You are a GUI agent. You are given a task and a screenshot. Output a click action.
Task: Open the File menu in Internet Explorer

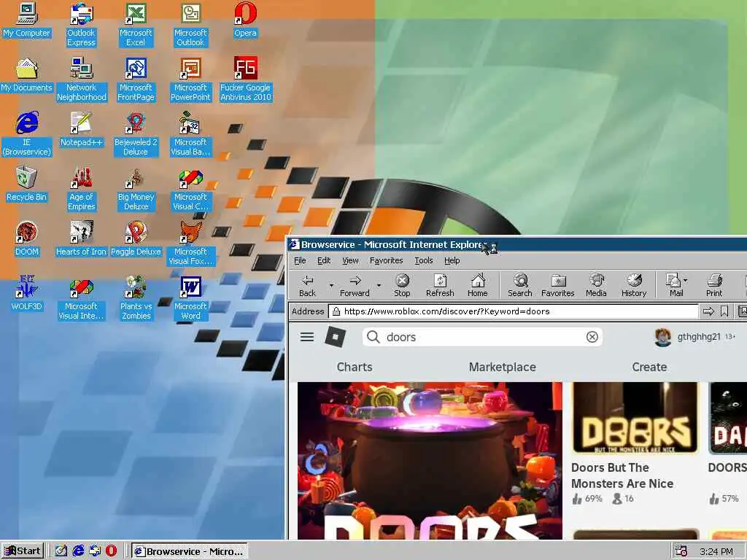pos(300,260)
